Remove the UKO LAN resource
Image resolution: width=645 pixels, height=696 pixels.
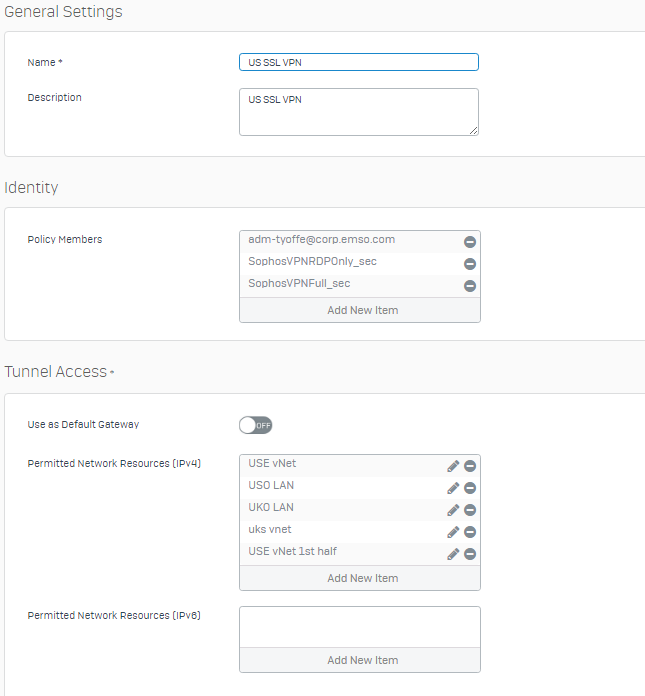[470, 510]
